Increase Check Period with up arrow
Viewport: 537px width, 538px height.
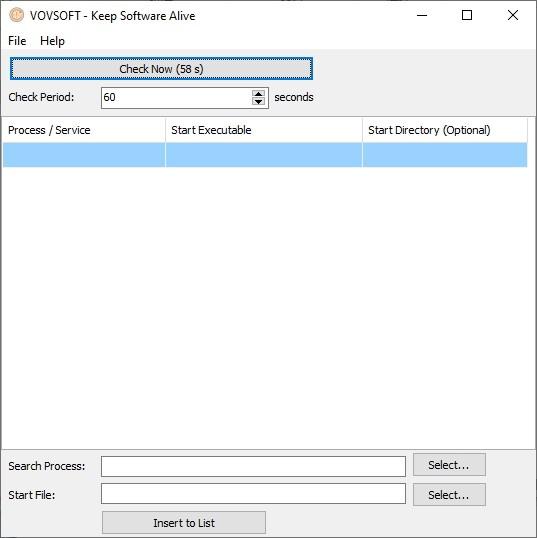coord(258,93)
